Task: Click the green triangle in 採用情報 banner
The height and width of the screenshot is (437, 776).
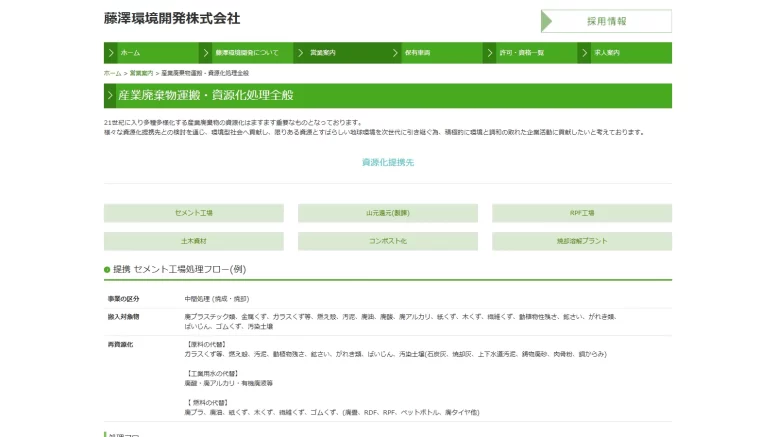Action: point(546,21)
